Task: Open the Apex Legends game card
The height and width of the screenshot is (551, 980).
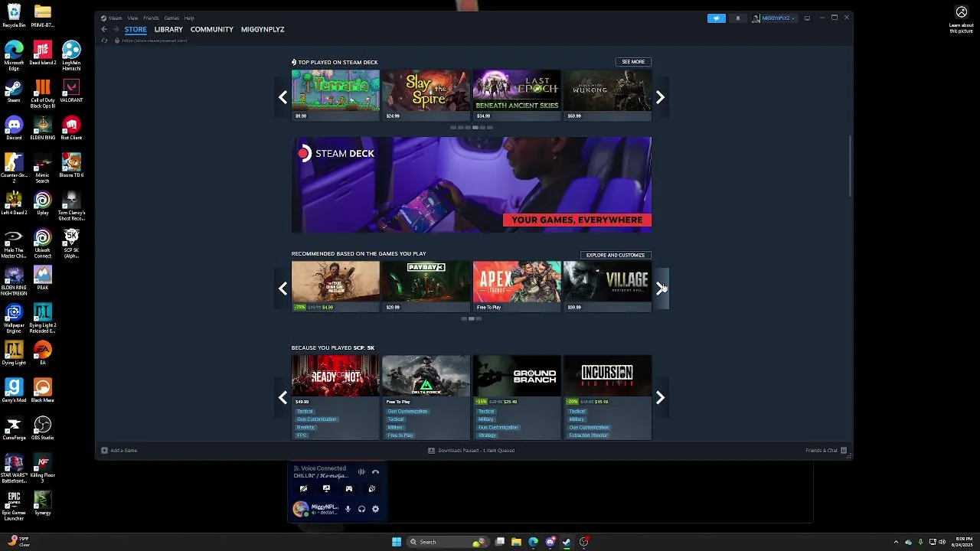Action: tap(517, 286)
